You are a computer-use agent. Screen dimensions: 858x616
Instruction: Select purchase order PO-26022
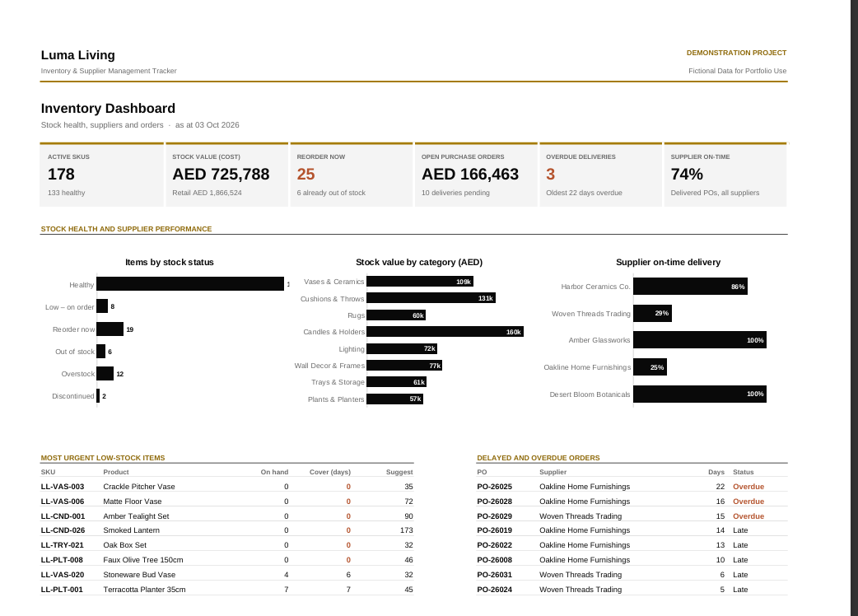[495, 545]
